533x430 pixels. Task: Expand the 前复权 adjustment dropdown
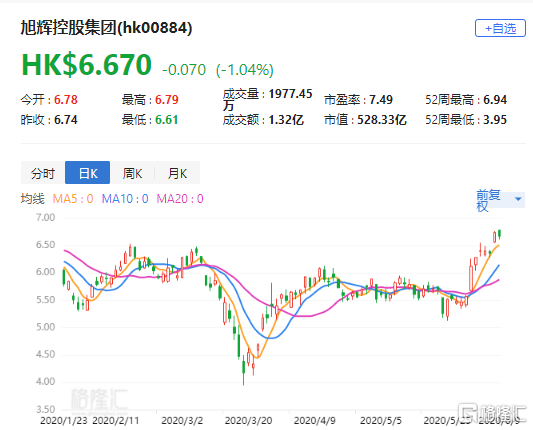click(x=500, y=200)
